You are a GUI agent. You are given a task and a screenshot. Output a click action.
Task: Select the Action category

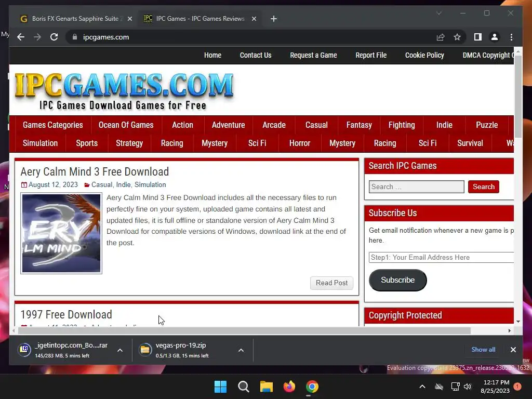point(182,125)
